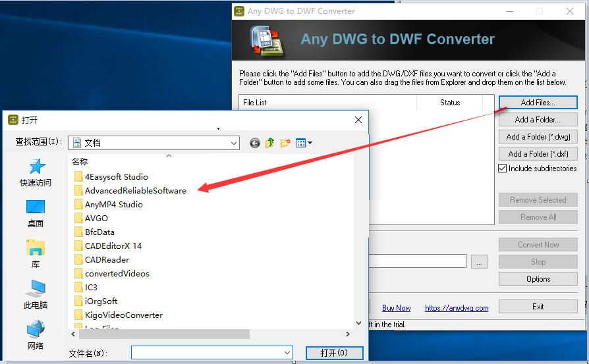The width and height of the screenshot is (589, 364).
Task: Select the iOrgSoft folder
Action: [x=96, y=301]
